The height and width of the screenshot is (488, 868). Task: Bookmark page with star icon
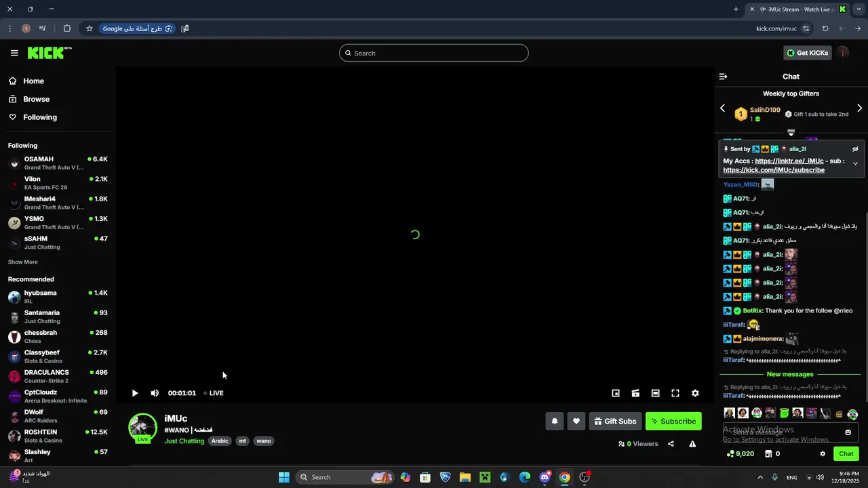pyautogui.click(x=89, y=28)
